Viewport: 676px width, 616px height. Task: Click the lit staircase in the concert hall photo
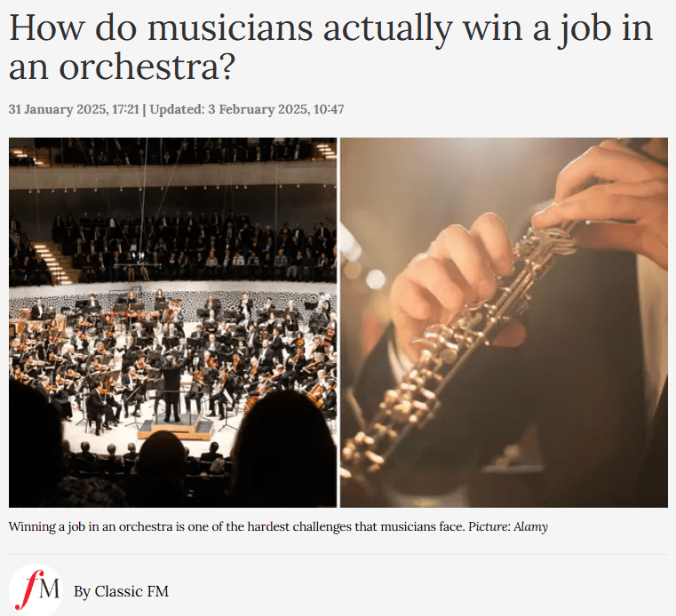click(52, 263)
